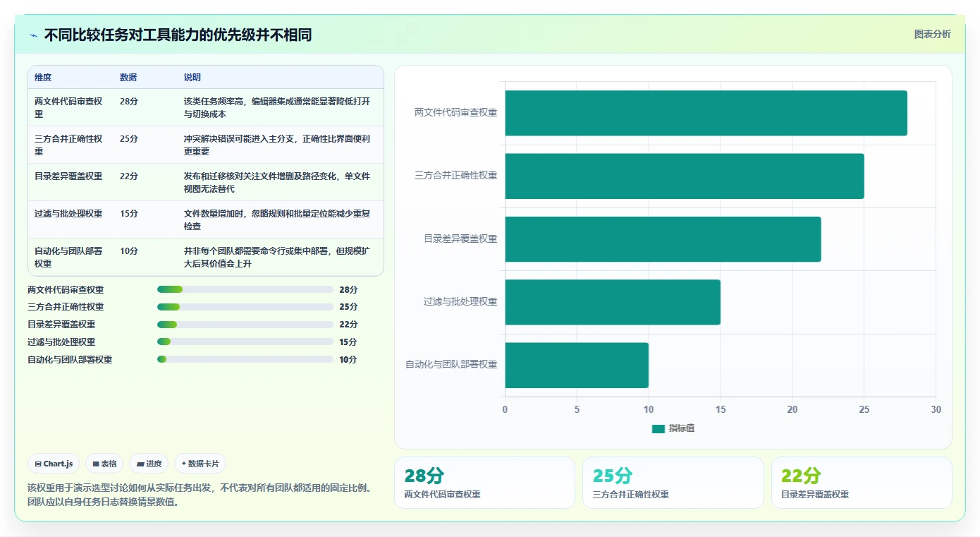Click the footnote starting 该权重用于演示
980x537 pixels.
point(200,495)
